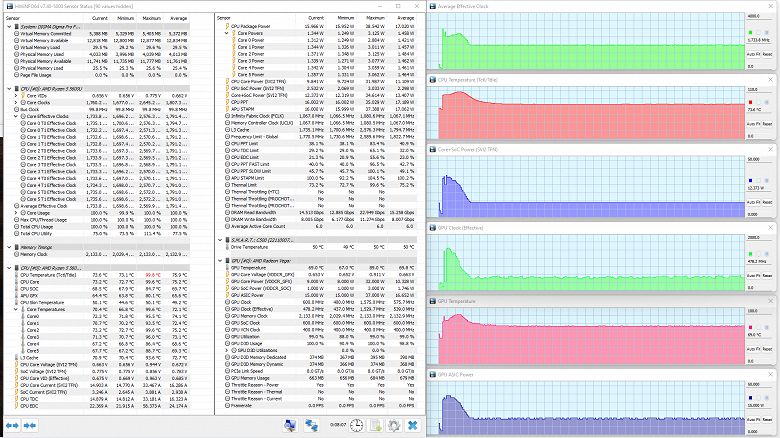
Task: Collapse the Core Temperatures node
Action: point(16,309)
